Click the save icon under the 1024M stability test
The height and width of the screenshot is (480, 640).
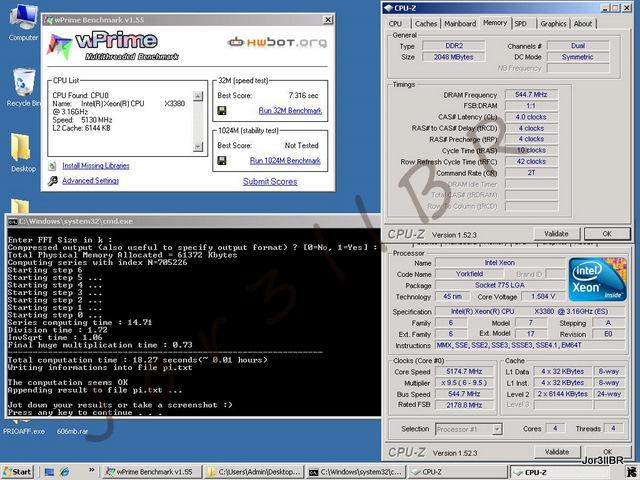pos(222,160)
